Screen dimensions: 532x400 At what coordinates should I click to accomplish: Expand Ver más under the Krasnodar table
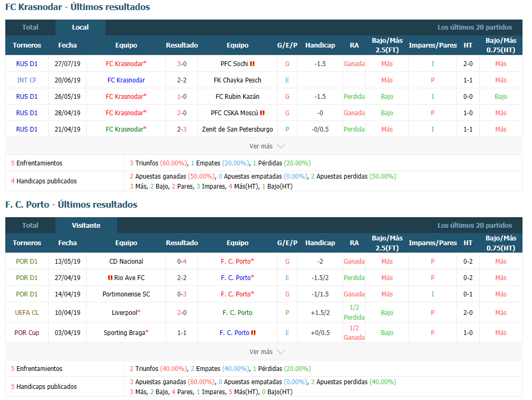pyautogui.click(x=267, y=146)
